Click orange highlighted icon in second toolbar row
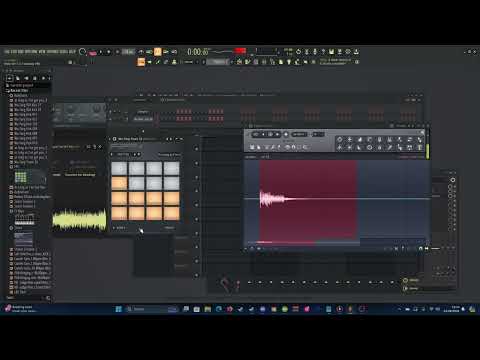The width and height of the screenshot is (480, 360). pyautogui.click(x=141, y=62)
